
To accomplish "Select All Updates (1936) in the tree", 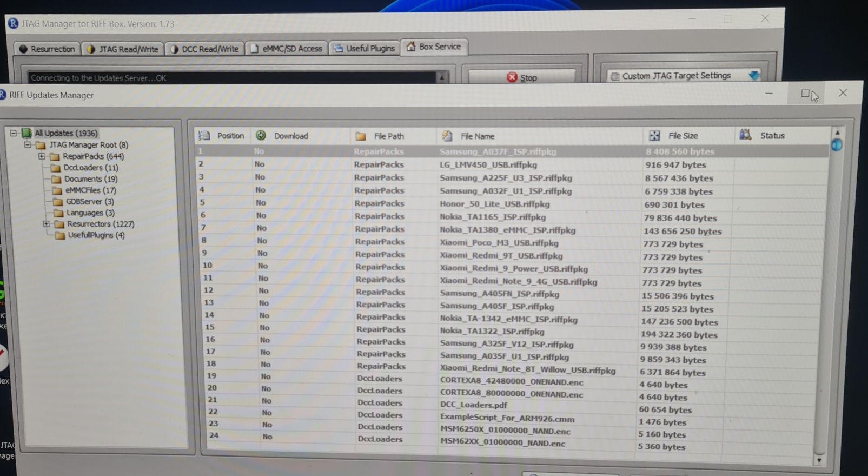I will pyautogui.click(x=66, y=133).
